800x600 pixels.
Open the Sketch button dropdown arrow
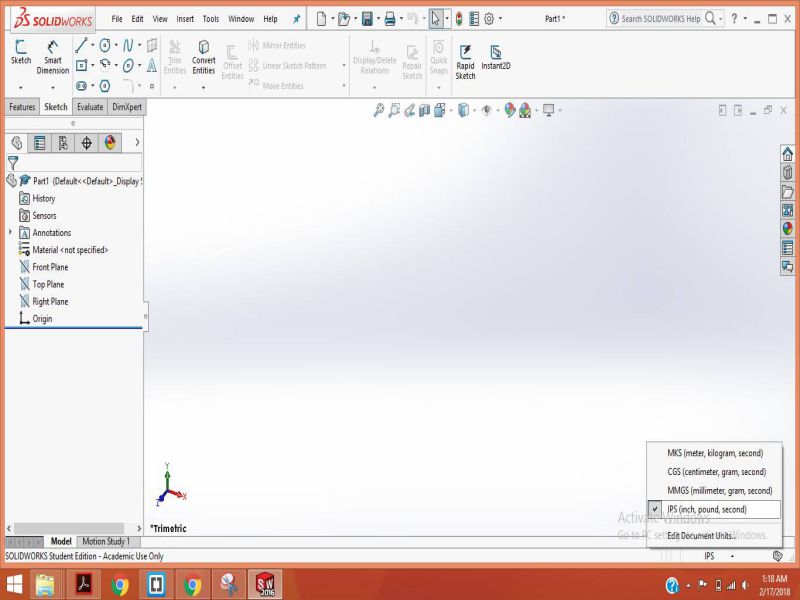(x=21, y=87)
